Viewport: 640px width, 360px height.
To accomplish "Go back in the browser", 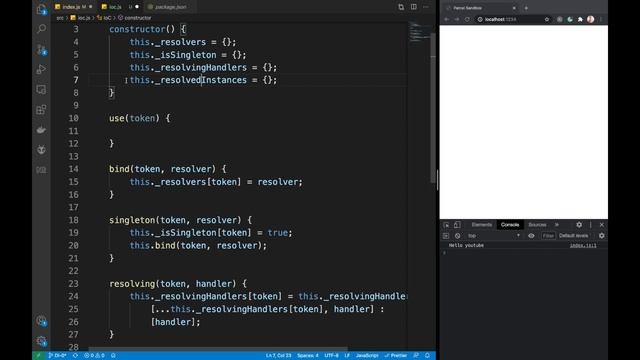I will pos(447,19).
